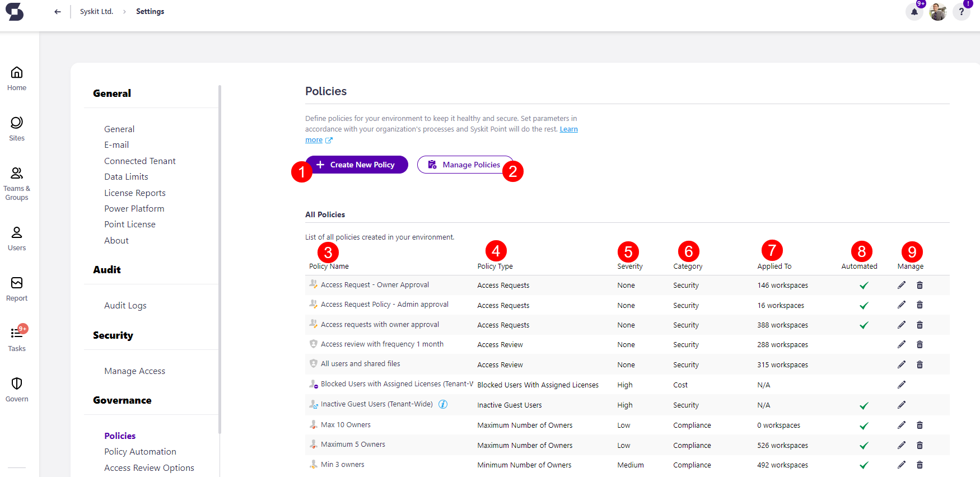Viewport: 980px width, 477px height.
Task: Go to Home in the sidebar
Action: [17, 78]
